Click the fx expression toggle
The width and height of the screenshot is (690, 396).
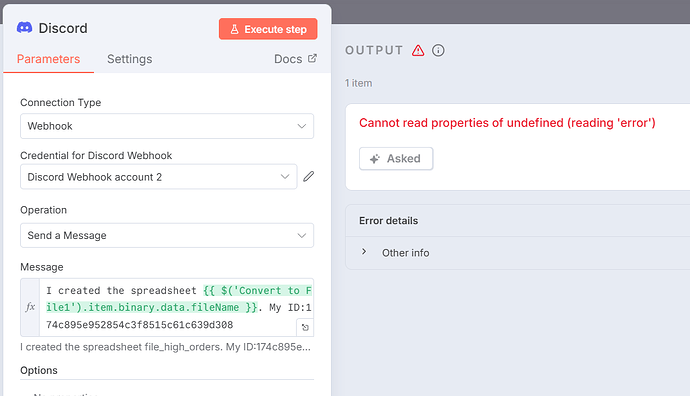(30, 307)
